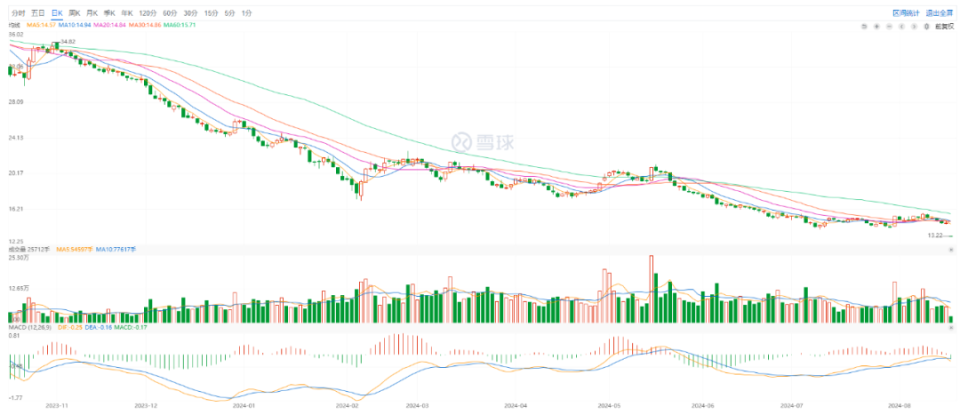Click the MACD:-0.17 value label
The width and height of the screenshot is (960, 415).
click(130, 327)
